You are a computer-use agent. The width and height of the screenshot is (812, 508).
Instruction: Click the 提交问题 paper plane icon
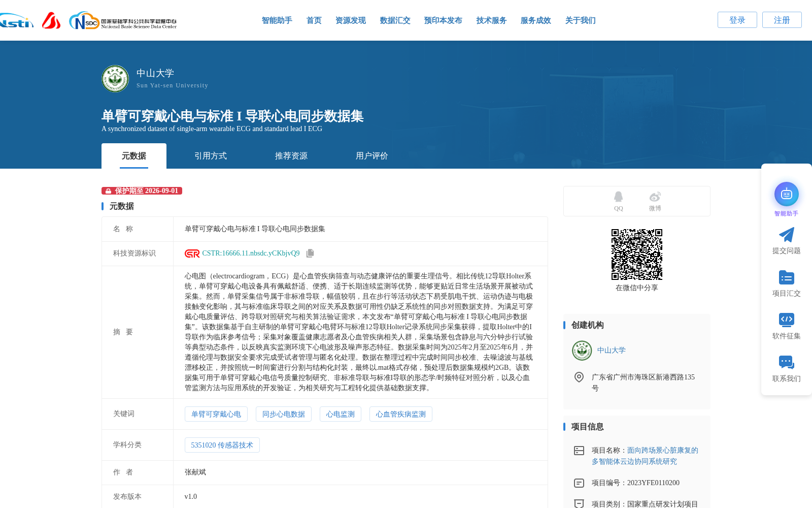[787, 235]
